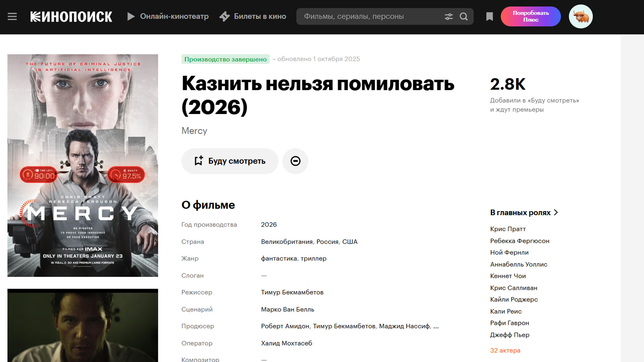Open actor Крис Салливан page
The image size is (644, 362).
514,288
